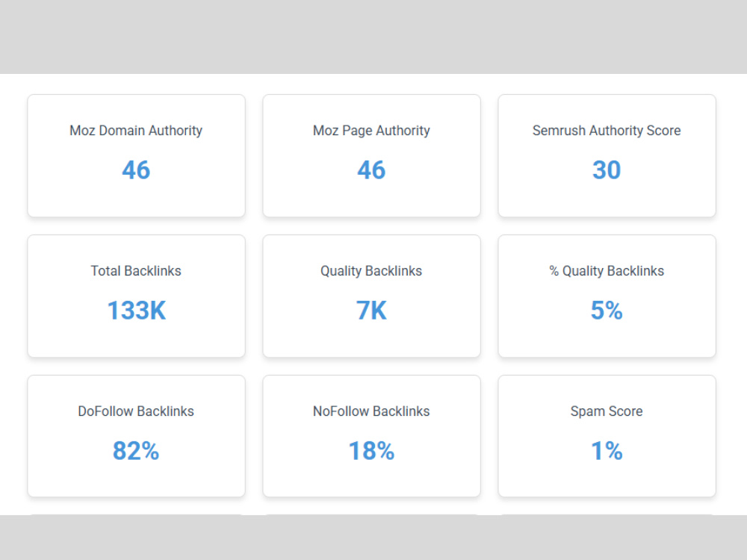
Task: Click the Moz Domain Authority label
Action: [x=136, y=131]
